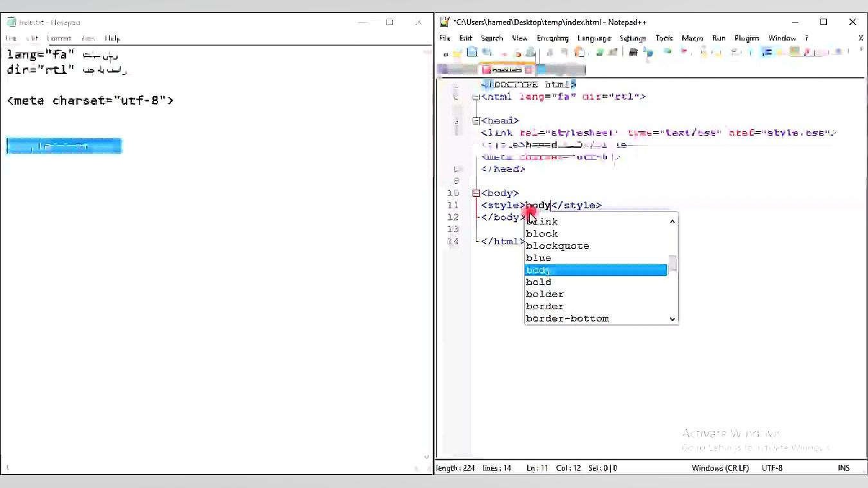The image size is (868, 488).
Task: Click the Print icon in the toolbar
Action: point(530,53)
